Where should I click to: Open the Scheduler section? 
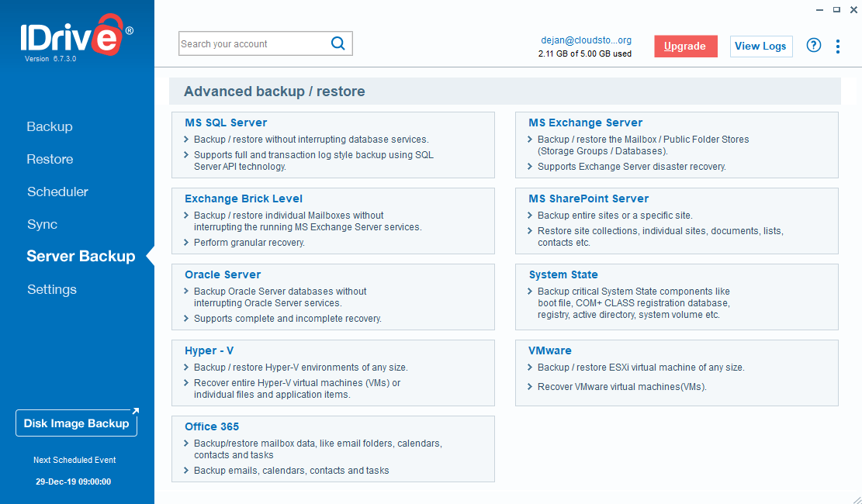point(57,192)
